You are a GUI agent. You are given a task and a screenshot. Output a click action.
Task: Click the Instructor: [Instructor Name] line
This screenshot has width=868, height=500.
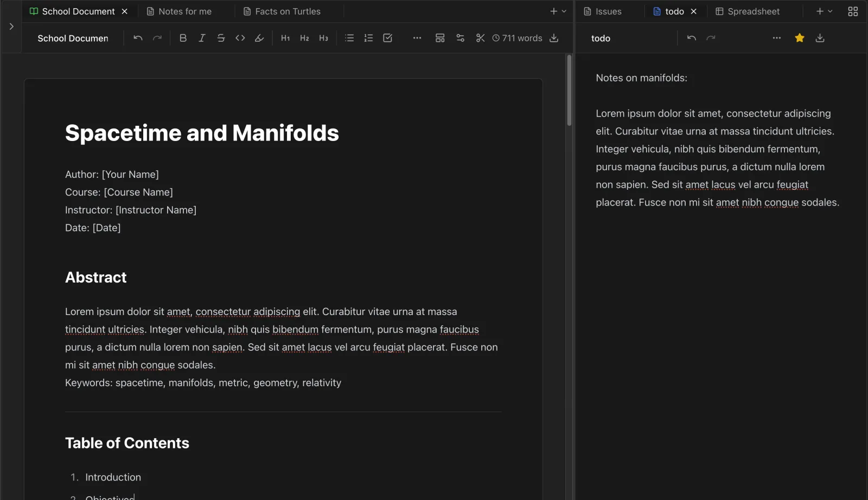pyautogui.click(x=131, y=210)
